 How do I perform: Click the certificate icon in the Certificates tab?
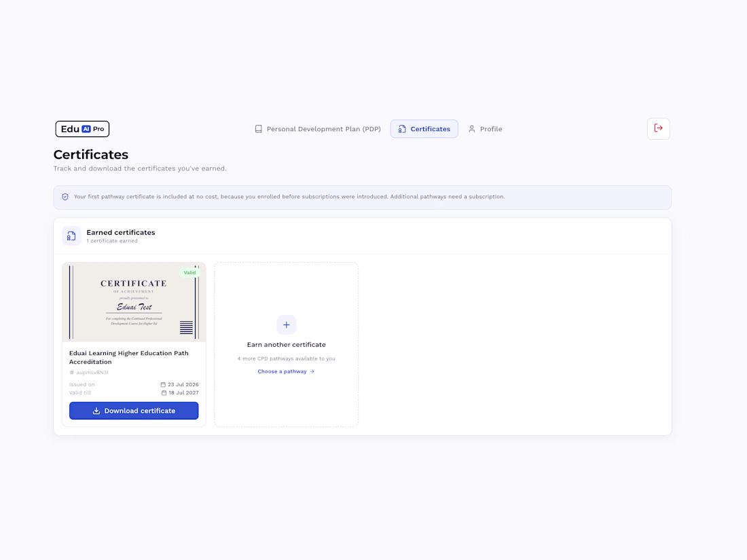(402, 129)
